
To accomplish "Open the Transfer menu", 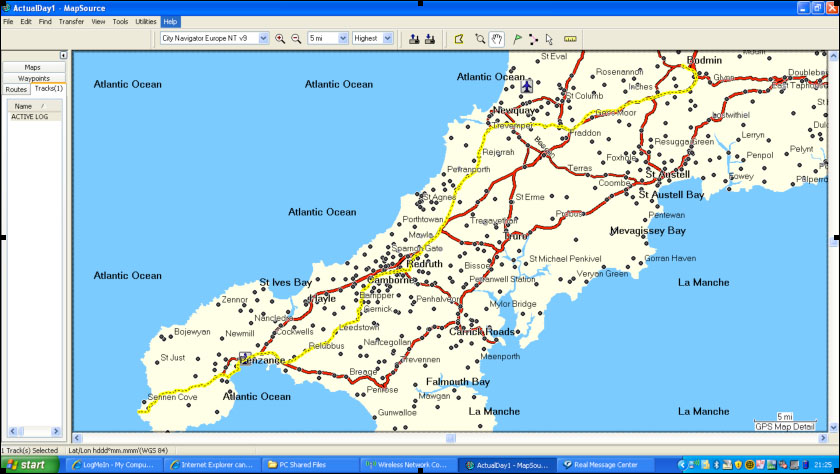I will coord(71,21).
